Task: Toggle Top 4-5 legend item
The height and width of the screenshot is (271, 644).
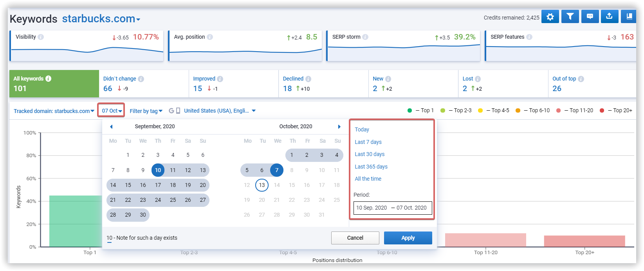Action: (x=494, y=110)
